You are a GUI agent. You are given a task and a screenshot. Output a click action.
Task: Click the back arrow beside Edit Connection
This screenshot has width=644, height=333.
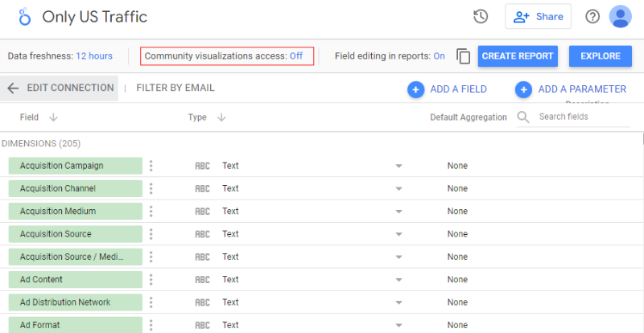pyautogui.click(x=13, y=88)
